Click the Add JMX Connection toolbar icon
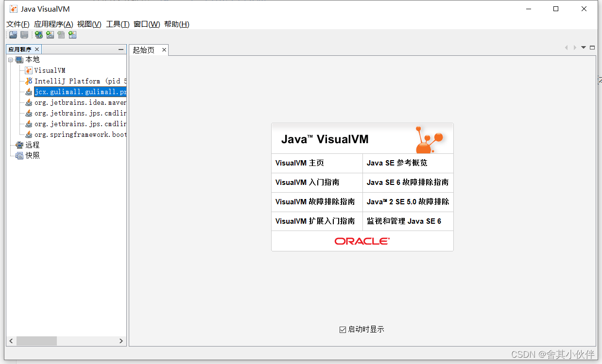Screen dimensions: 602x364 (50, 35)
